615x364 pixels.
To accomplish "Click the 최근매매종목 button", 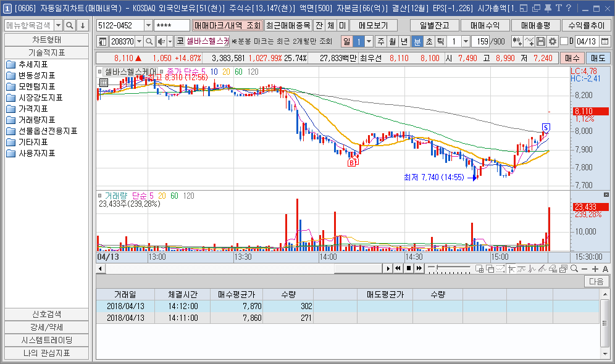I will click(x=288, y=25).
